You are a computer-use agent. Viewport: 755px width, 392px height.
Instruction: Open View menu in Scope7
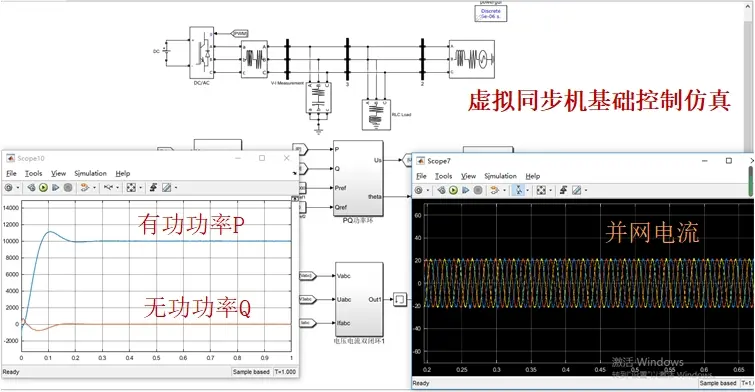pyautogui.click(x=469, y=176)
